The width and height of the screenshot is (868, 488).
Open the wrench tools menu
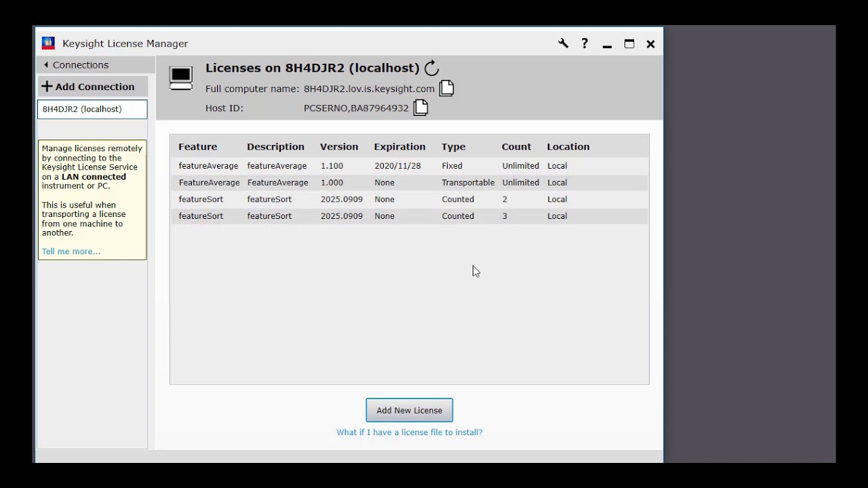(x=563, y=43)
